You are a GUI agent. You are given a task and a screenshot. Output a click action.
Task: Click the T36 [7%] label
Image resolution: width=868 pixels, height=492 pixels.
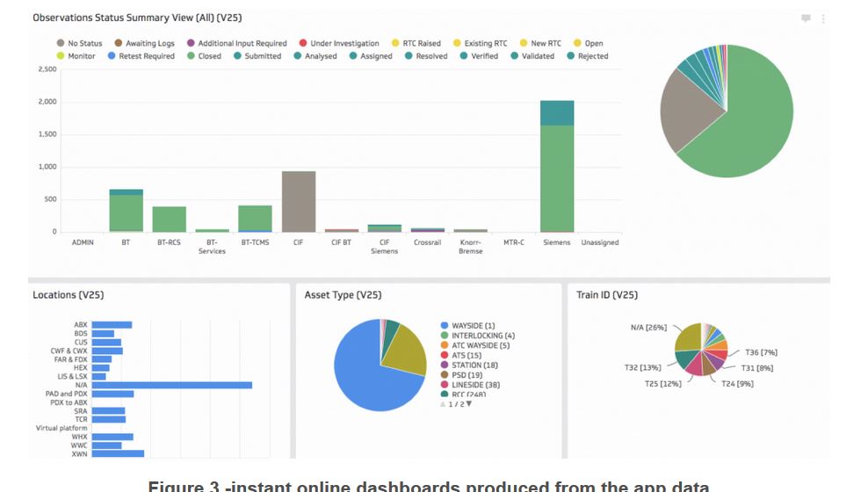click(x=761, y=352)
